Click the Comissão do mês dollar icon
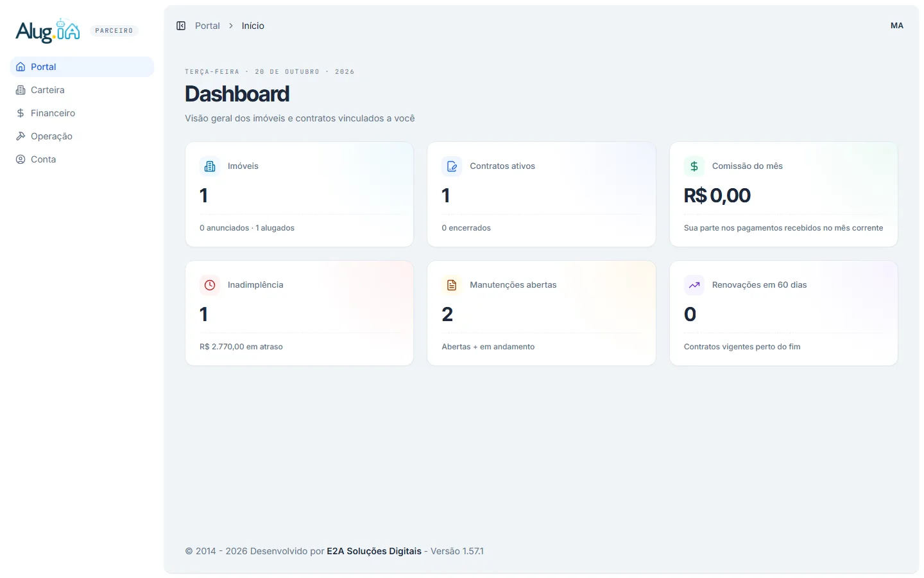This screenshot has height=578, width=924. coord(694,166)
